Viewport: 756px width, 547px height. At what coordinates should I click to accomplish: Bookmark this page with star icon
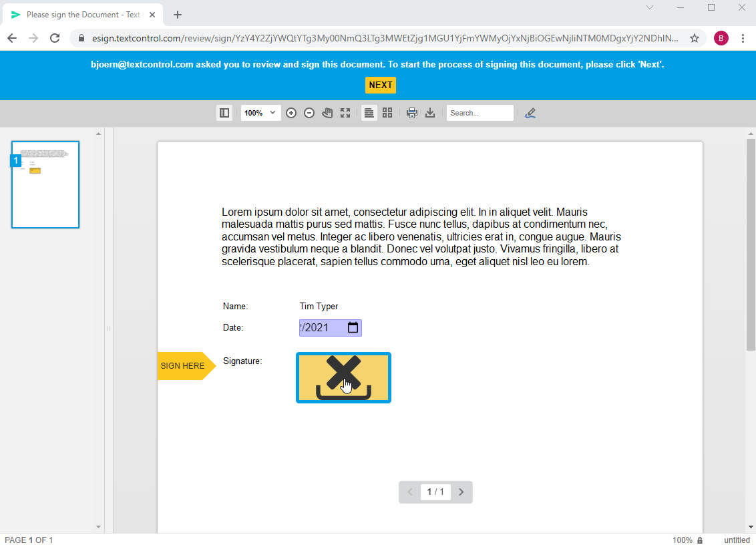[695, 38]
